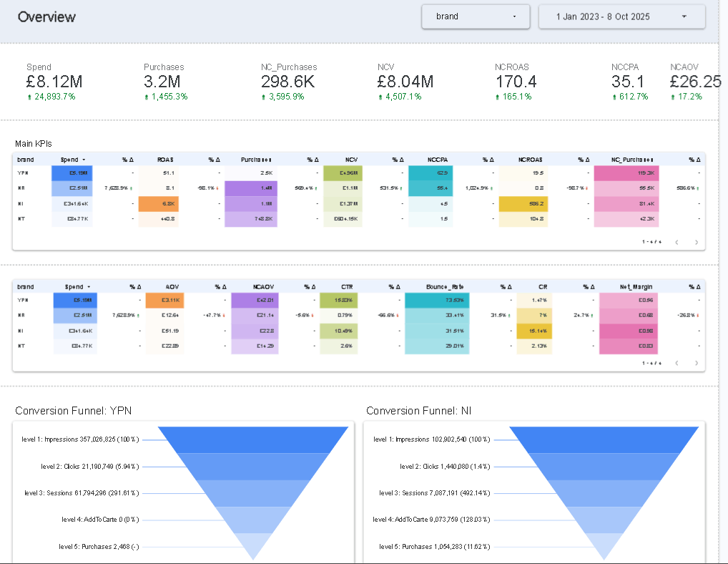Go to next page of Main KPIs table
The width and height of the screenshot is (728, 564).
tap(696, 242)
